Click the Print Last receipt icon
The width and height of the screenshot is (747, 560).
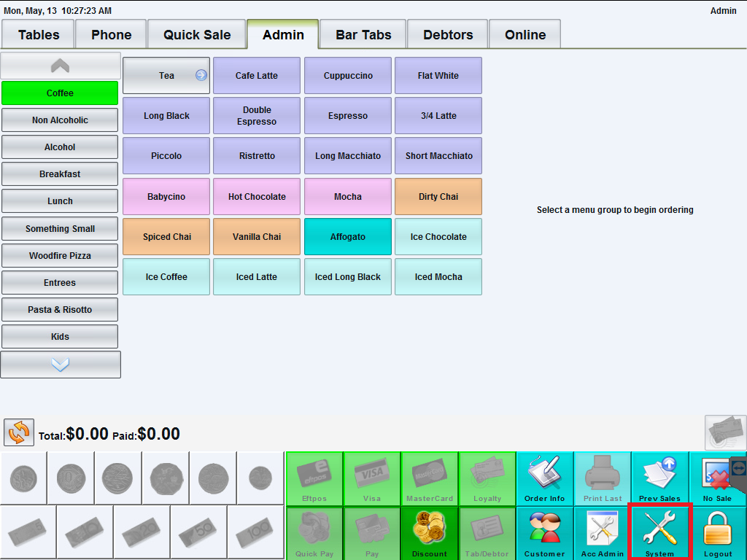point(602,478)
